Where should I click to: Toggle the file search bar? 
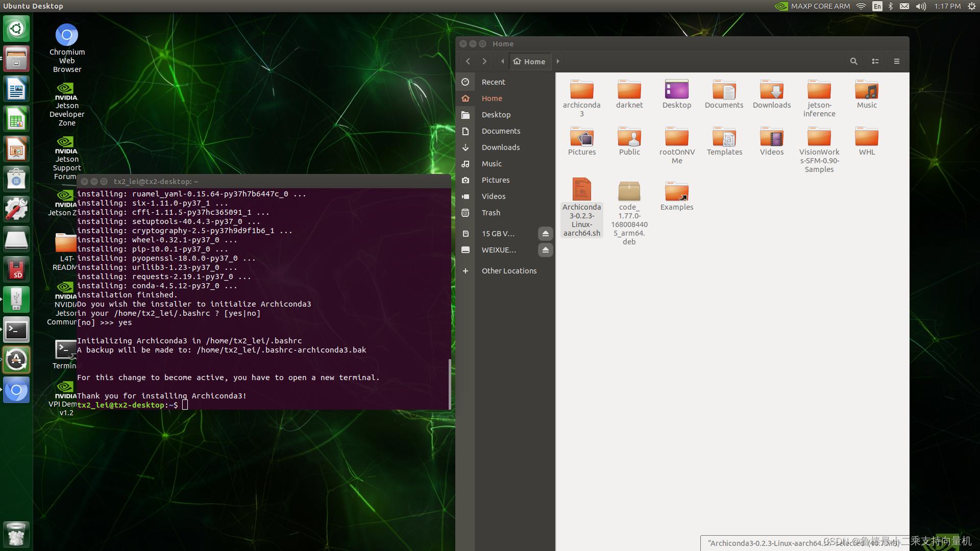(x=853, y=61)
